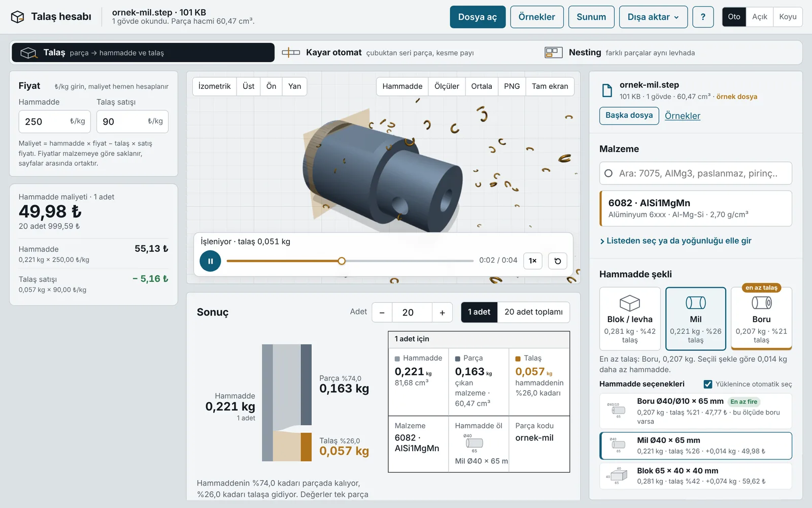Click the Dosya aç button
This screenshot has height=508, width=812.
478,17
